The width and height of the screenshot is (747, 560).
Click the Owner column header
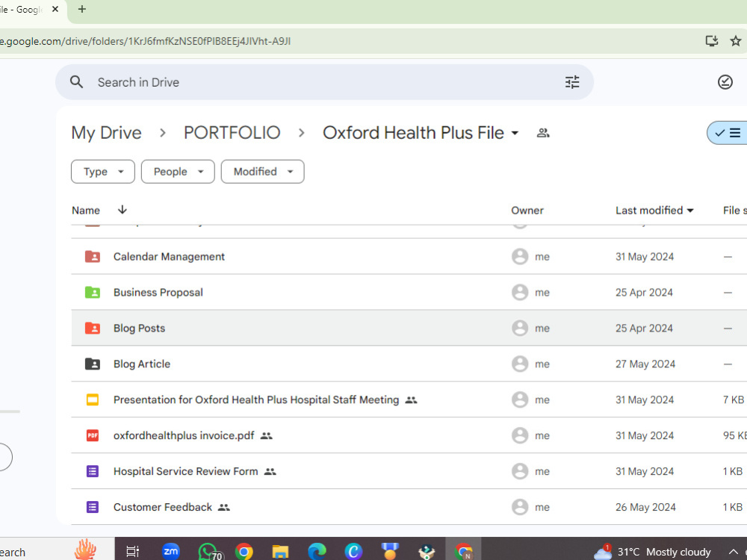point(527,211)
